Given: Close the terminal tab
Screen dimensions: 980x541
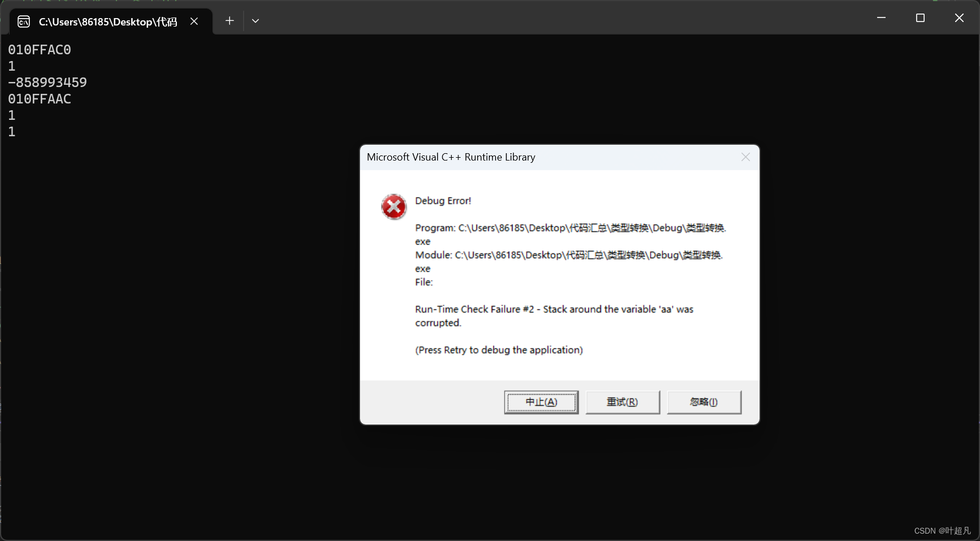Looking at the screenshot, I should pos(194,21).
